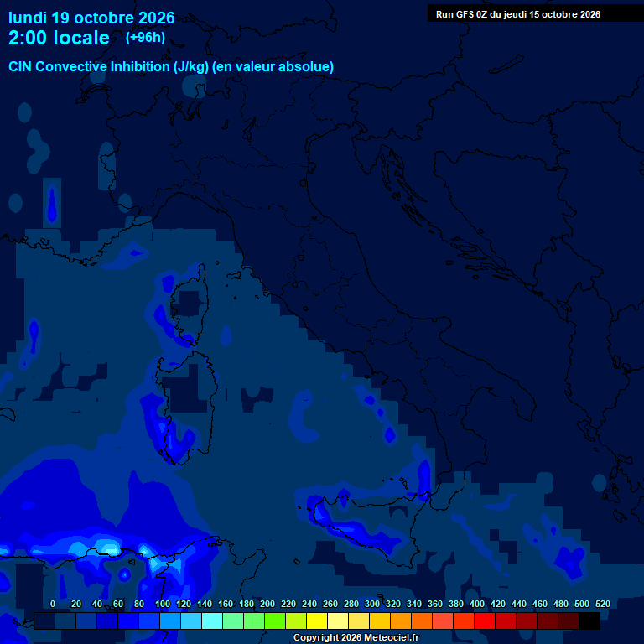
Task: Select the legend swatch between 80 and 100
Action: point(149,621)
